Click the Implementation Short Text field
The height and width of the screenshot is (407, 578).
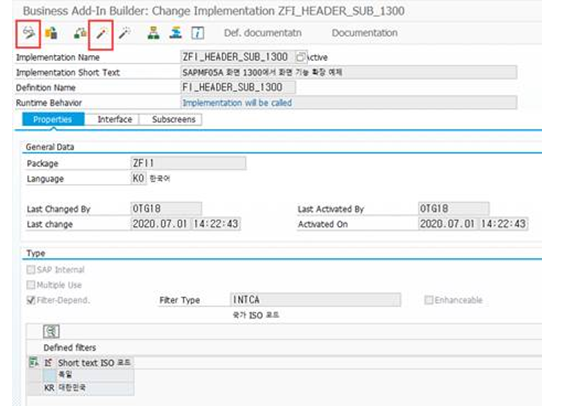click(x=348, y=72)
